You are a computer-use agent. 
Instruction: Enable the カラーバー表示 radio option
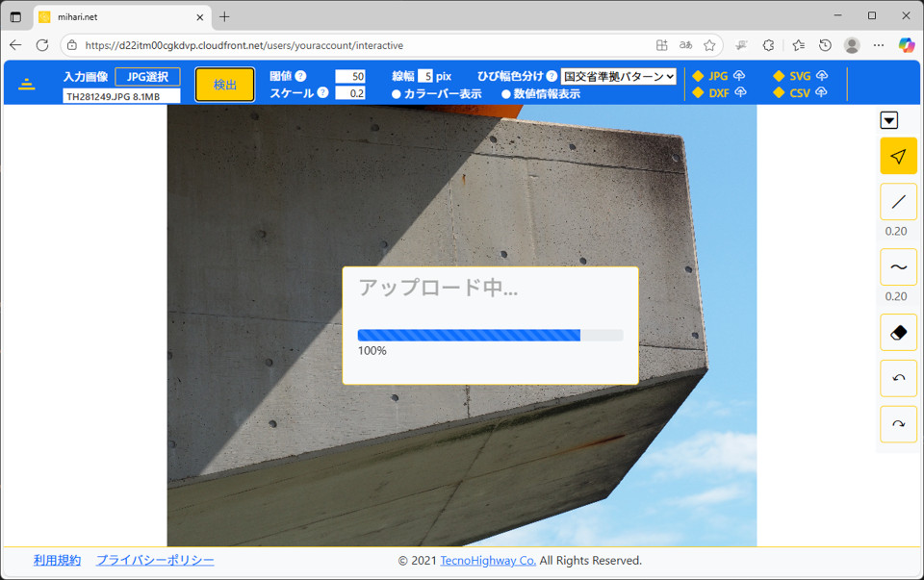(x=397, y=94)
